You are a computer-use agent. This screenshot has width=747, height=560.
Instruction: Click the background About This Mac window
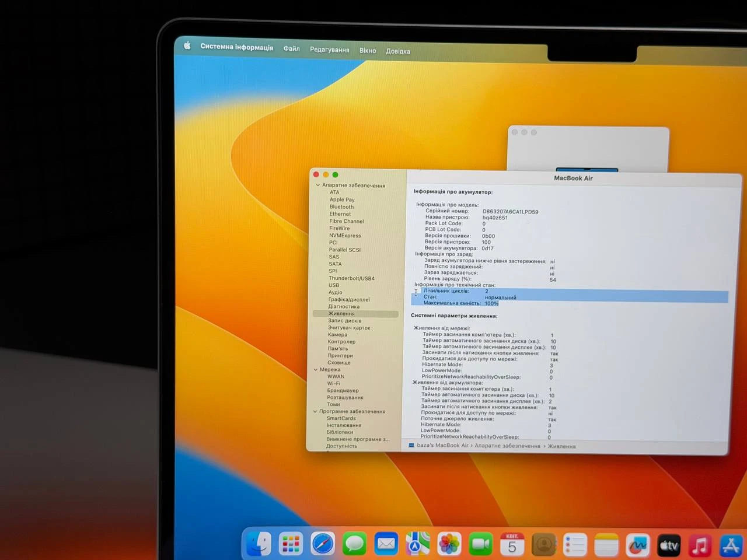point(588,149)
